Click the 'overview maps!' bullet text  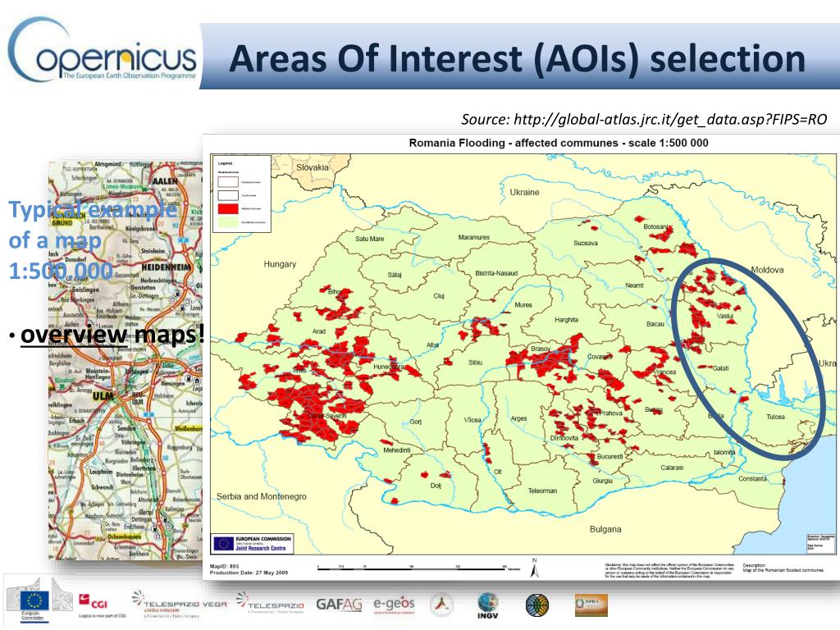click(112, 335)
